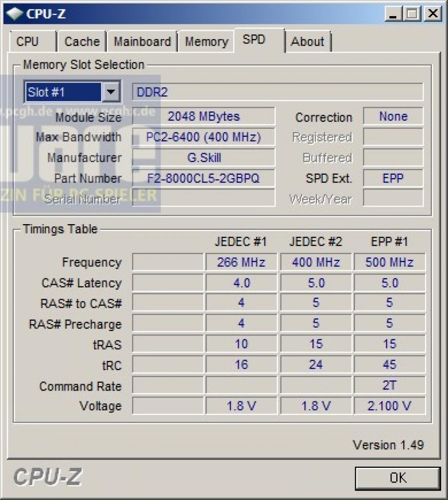Image resolution: width=448 pixels, height=500 pixels.
Task: Click the empty Week/Year field
Action: point(393,198)
